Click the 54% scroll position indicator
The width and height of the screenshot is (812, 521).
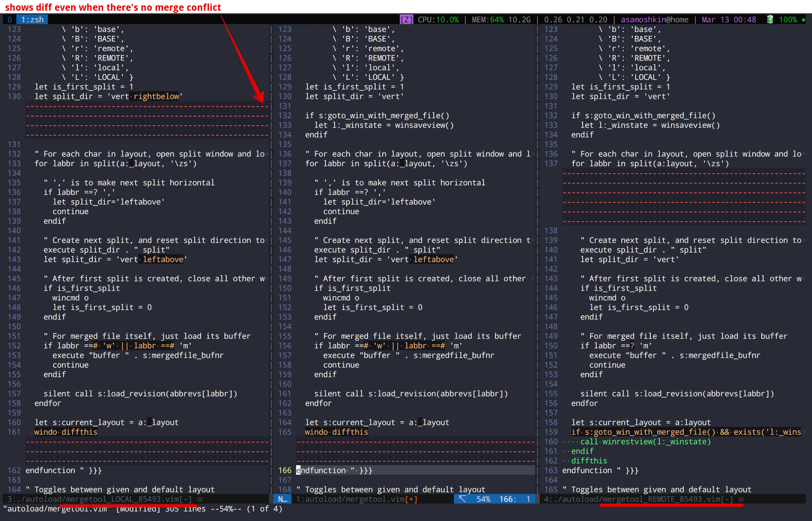(483, 499)
